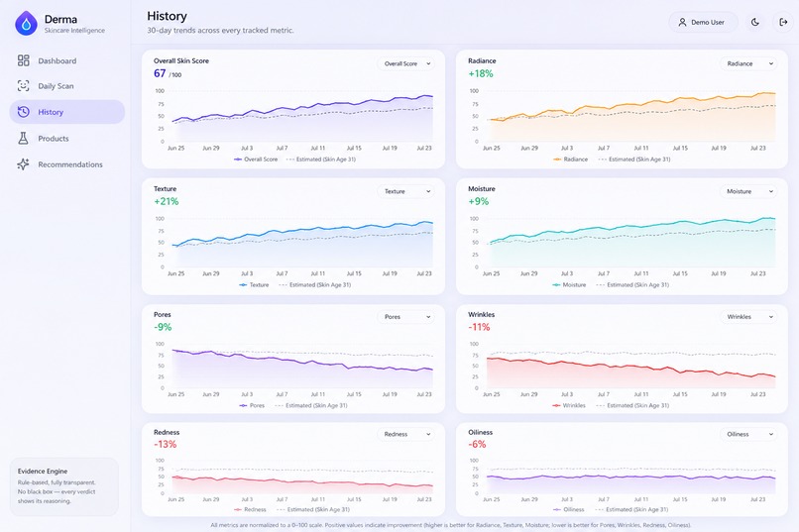Open the Wrinkles metric dropdown
The image size is (799, 532).
[748, 317]
